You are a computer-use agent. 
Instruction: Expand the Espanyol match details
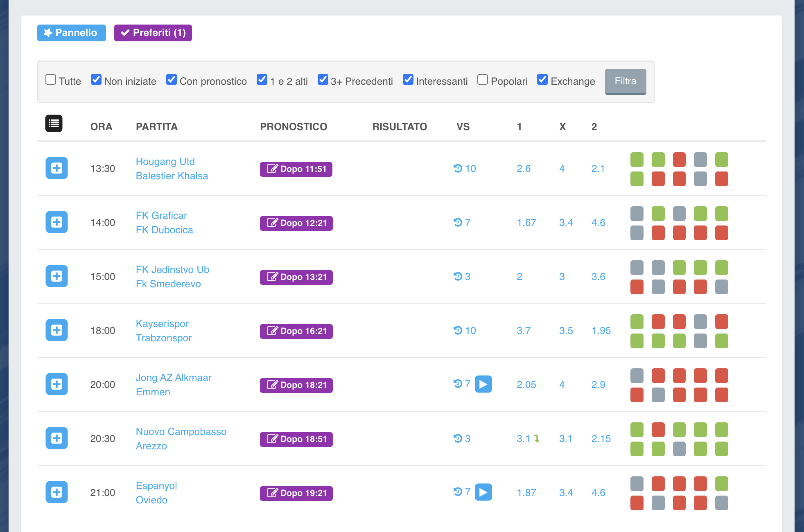tap(56, 492)
